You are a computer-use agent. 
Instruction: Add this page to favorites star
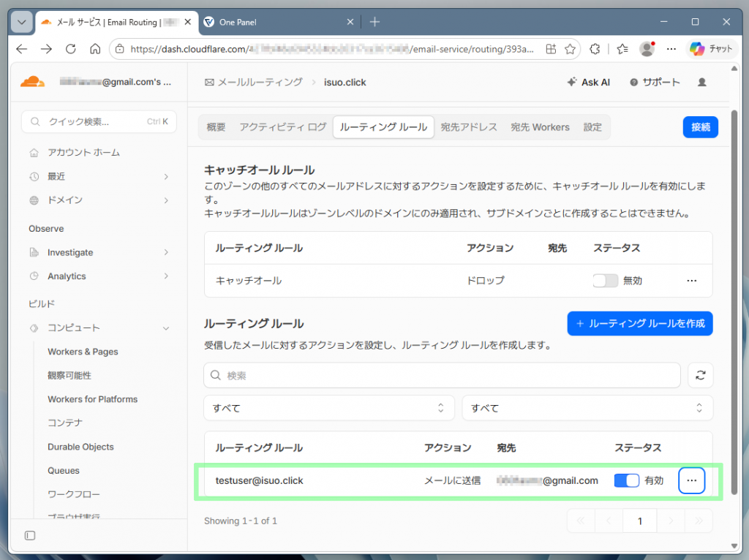pyautogui.click(x=570, y=49)
